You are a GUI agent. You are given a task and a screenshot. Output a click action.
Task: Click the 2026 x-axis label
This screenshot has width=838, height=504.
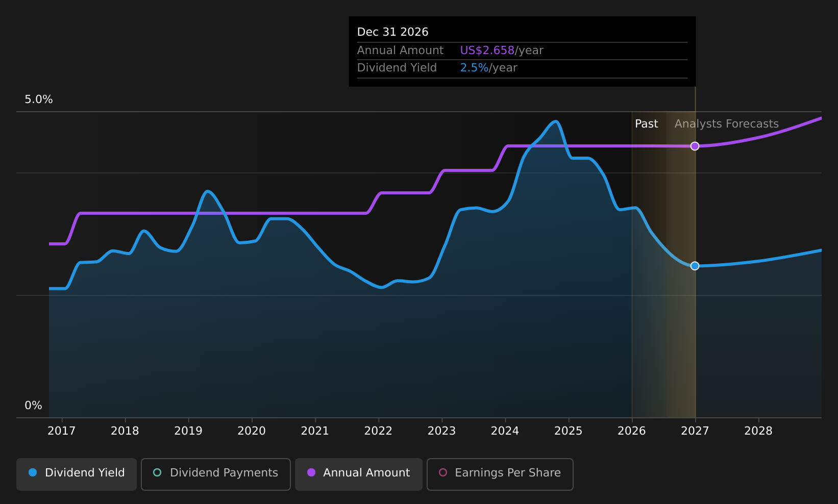click(632, 431)
